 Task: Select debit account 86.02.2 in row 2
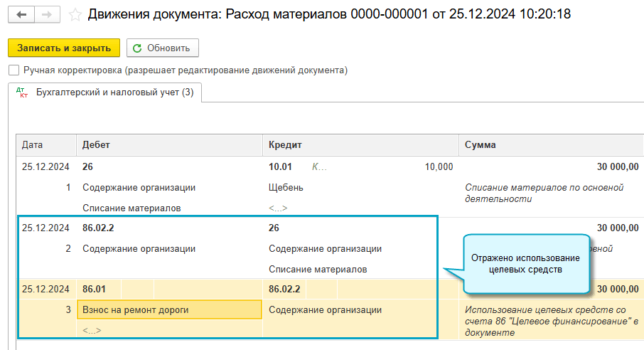[98, 228]
